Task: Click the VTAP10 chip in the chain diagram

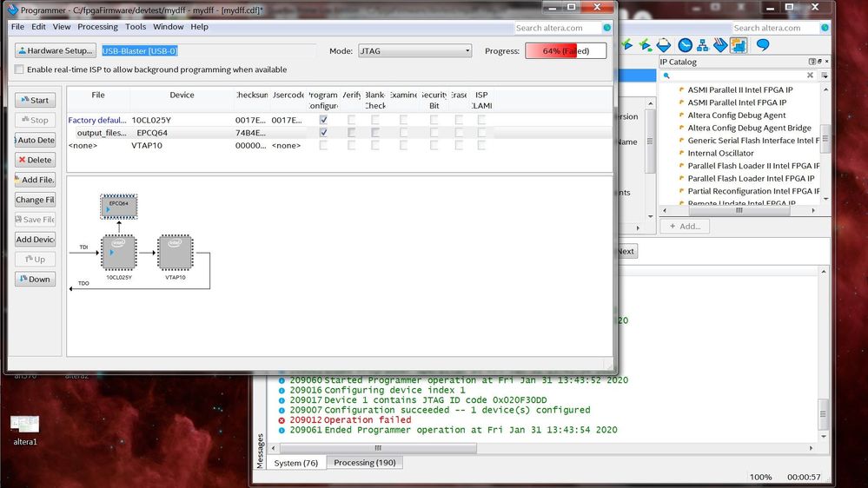Action: click(175, 253)
